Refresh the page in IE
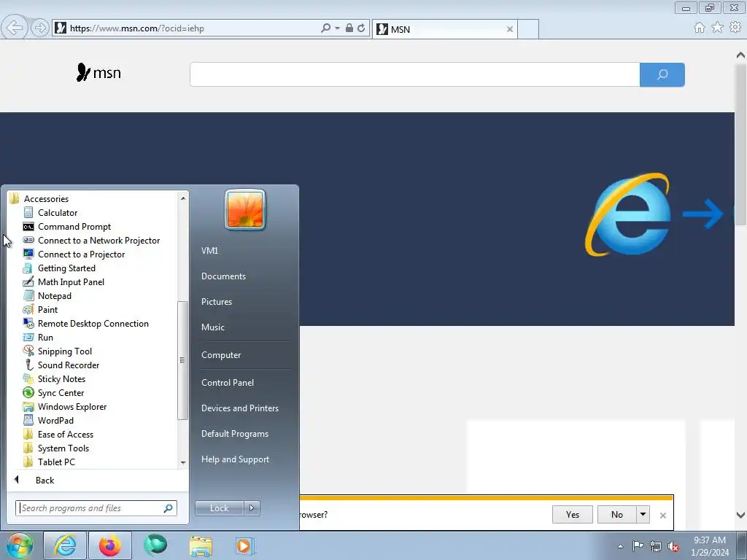The image size is (747, 560). (x=361, y=28)
